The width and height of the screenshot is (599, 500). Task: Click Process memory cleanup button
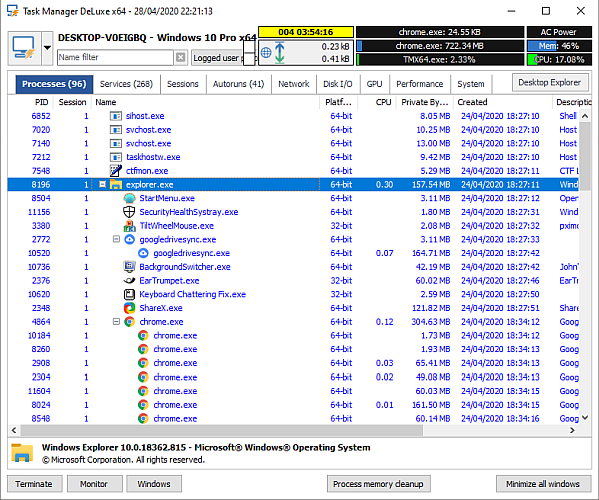pos(379,484)
